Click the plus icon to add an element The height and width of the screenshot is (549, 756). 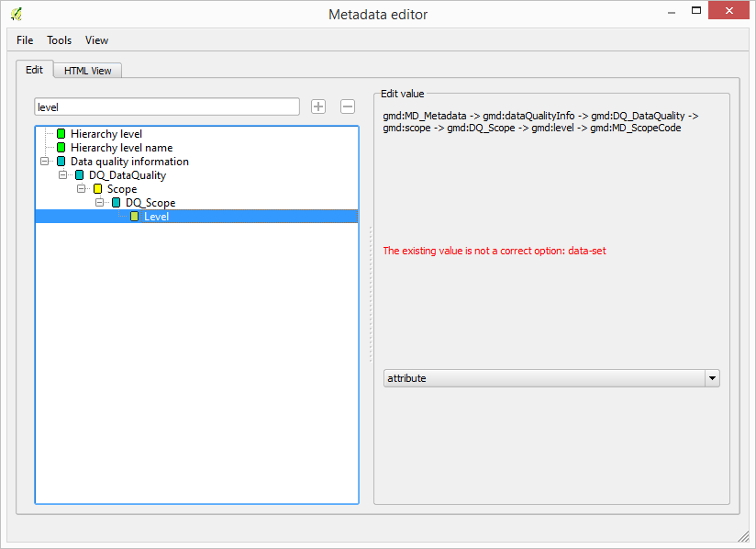tap(317, 106)
